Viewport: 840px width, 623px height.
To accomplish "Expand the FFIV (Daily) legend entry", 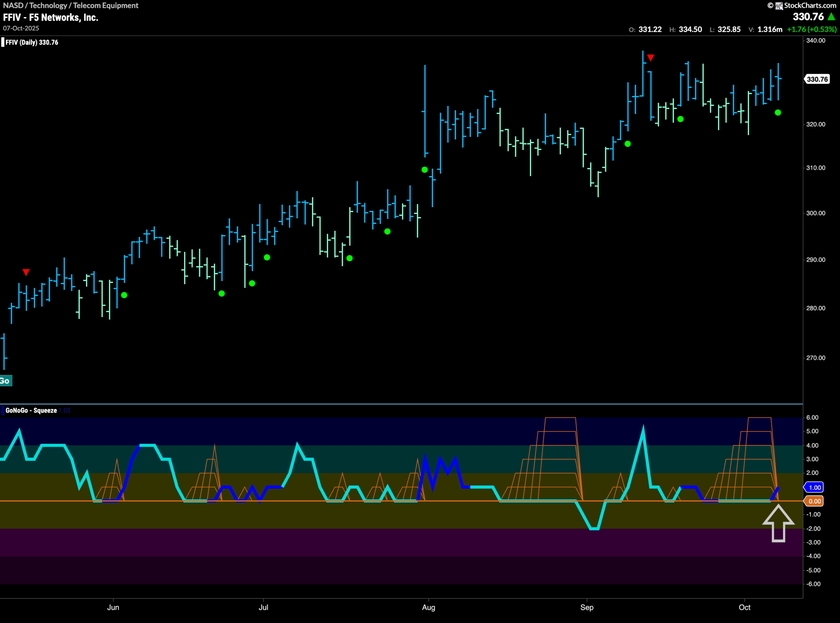I will [x=30, y=42].
